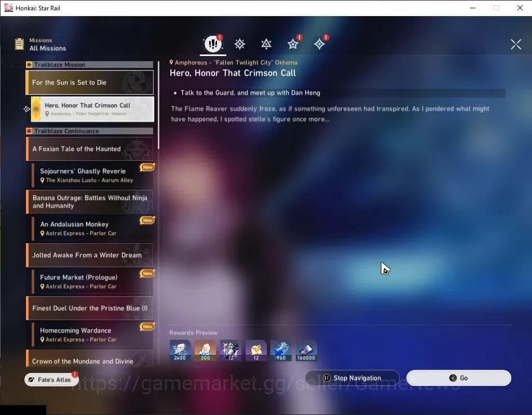Open Fate's Atlas button
The image size is (532, 415).
tap(51, 379)
